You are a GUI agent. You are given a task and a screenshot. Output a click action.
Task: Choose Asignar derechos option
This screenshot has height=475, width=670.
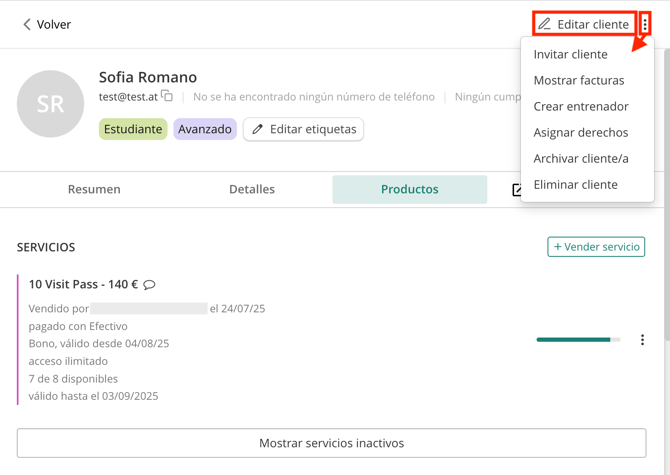(x=580, y=132)
